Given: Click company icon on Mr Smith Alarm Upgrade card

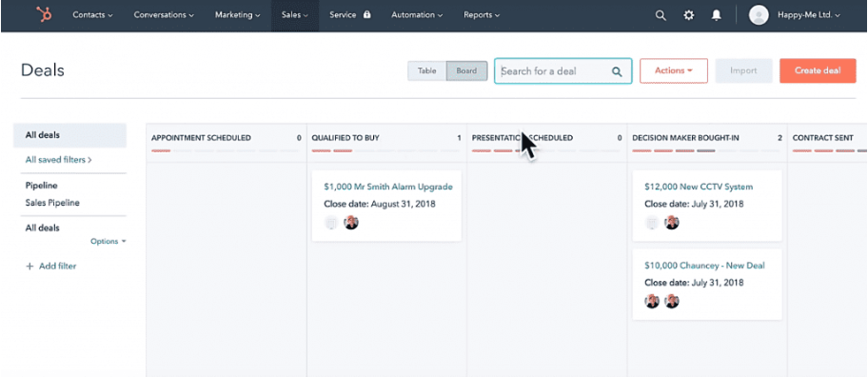Looking at the screenshot, I should click(331, 223).
